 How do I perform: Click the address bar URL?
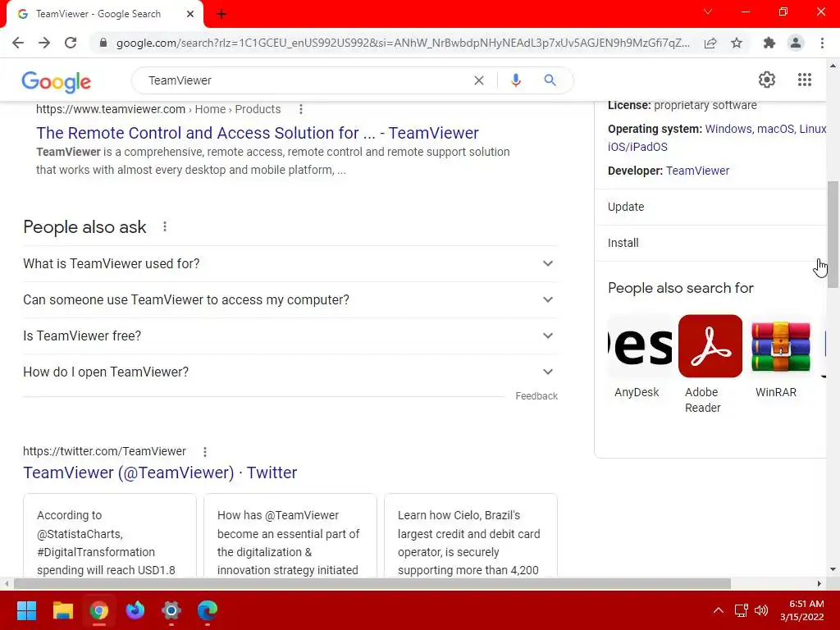click(x=403, y=43)
